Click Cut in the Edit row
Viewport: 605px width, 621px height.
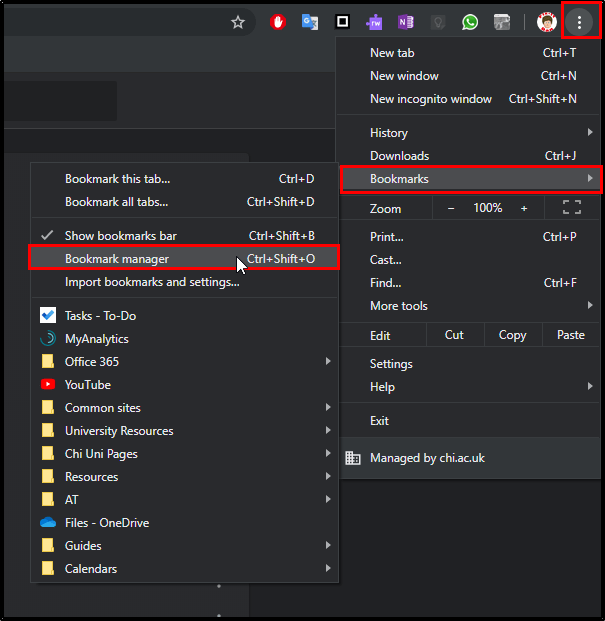(x=454, y=335)
